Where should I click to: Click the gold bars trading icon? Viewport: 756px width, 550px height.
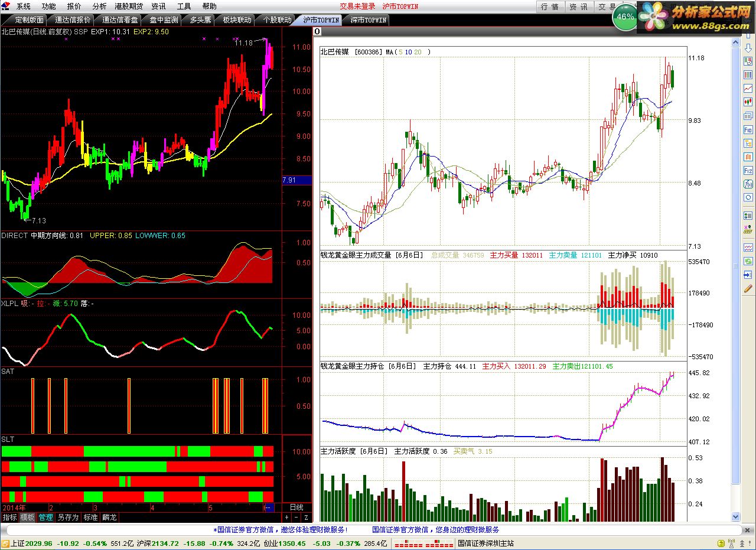(x=748, y=229)
